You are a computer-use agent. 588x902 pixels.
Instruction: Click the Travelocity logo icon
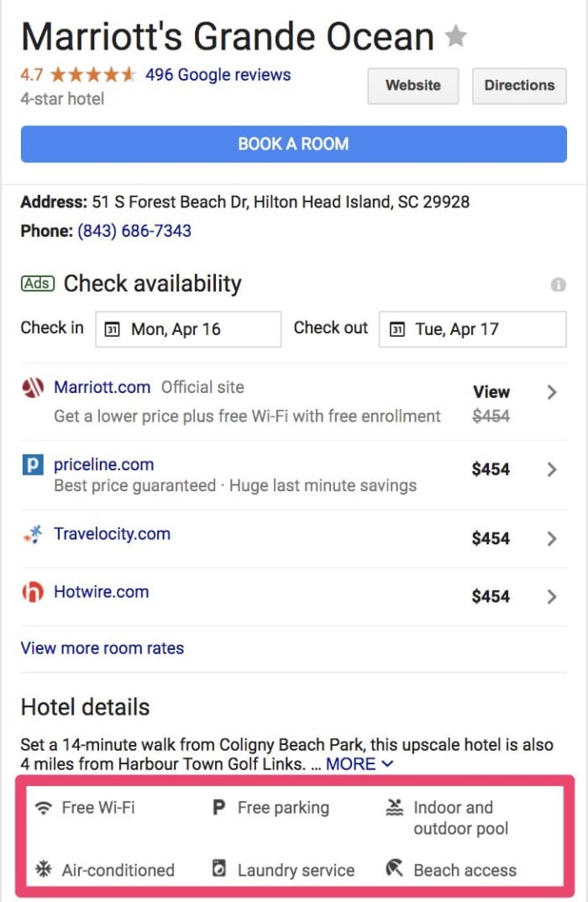pyautogui.click(x=33, y=534)
